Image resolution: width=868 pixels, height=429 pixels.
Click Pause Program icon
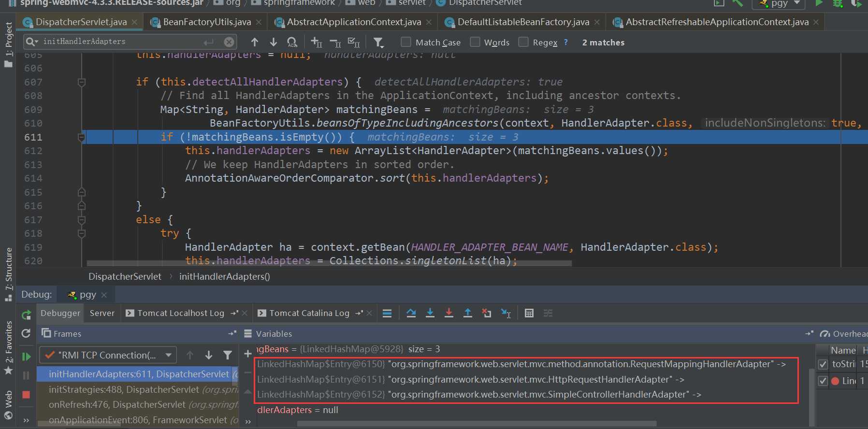click(x=26, y=375)
